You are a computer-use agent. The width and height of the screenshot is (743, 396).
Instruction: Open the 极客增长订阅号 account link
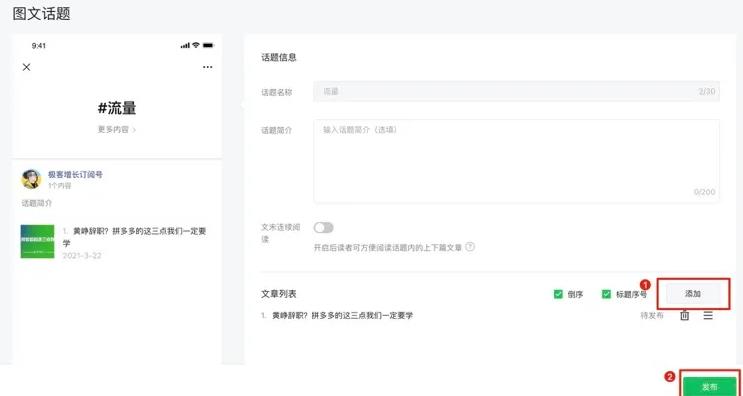click(75, 174)
